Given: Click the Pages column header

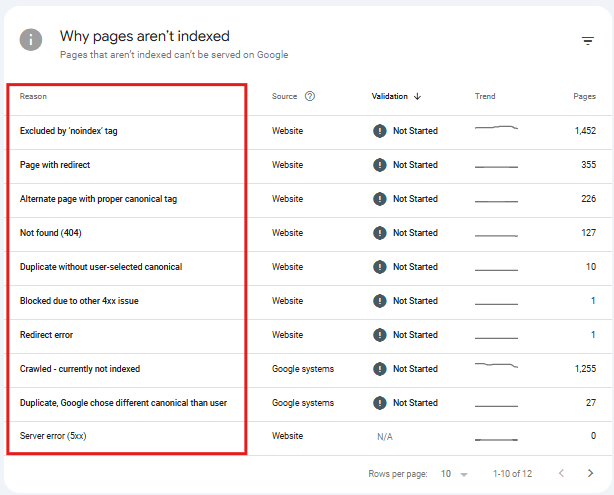Looking at the screenshot, I should pos(584,96).
